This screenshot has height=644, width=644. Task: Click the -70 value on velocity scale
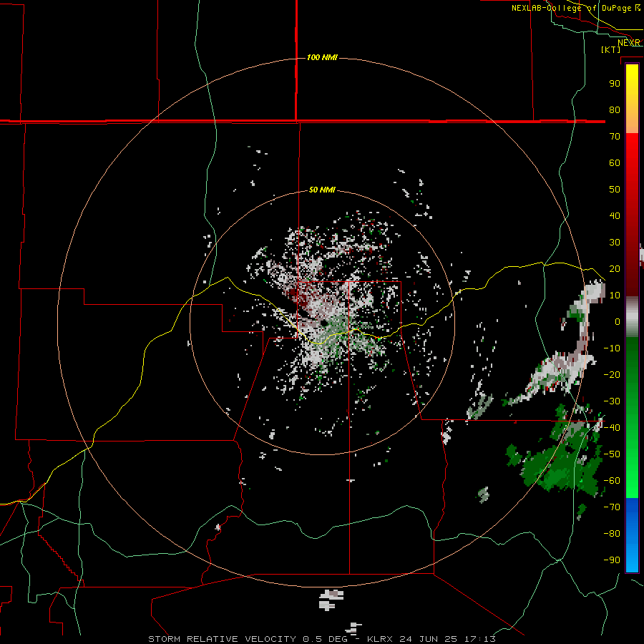(x=612, y=507)
